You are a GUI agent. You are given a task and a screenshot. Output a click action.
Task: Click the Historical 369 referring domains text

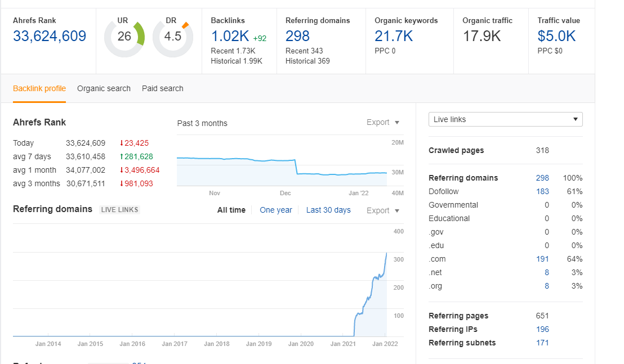(x=307, y=61)
